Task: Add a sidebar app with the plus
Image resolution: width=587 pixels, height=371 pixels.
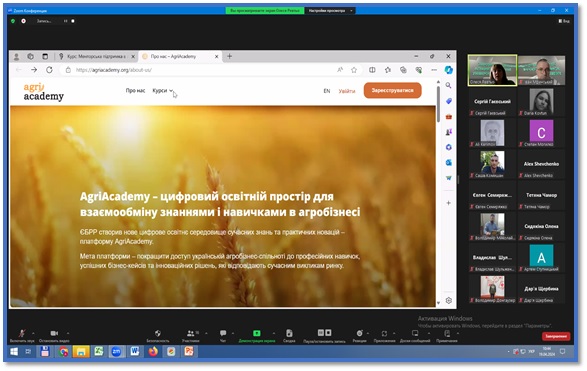Action: coord(448,203)
